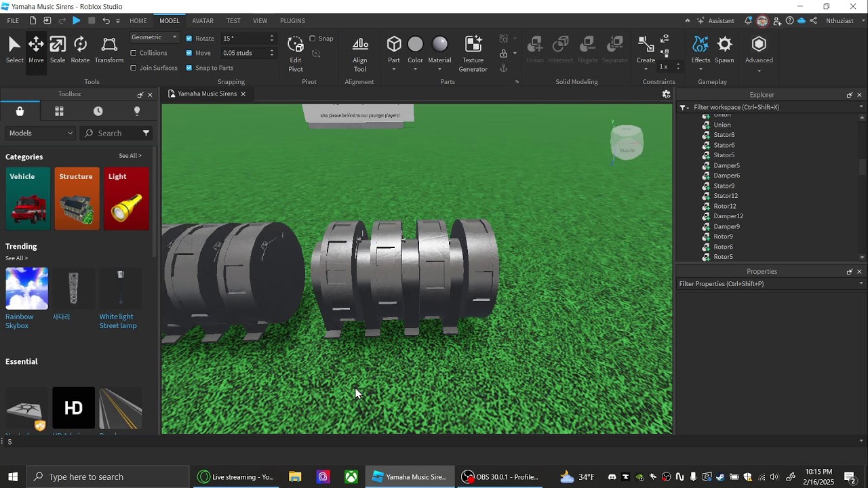Open the part Color picker
868x488 pixels.
pyautogui.click(x=416, y=45)
